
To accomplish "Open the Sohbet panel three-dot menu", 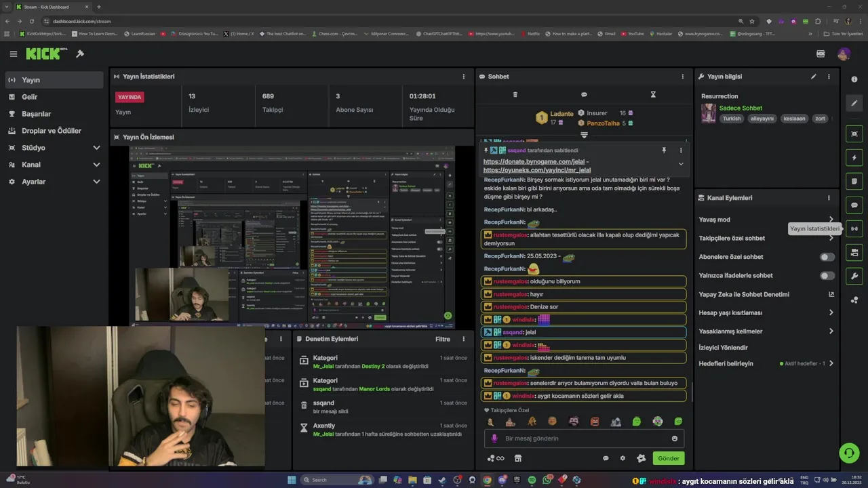I will pyautogui.click(x=682, y=77).
